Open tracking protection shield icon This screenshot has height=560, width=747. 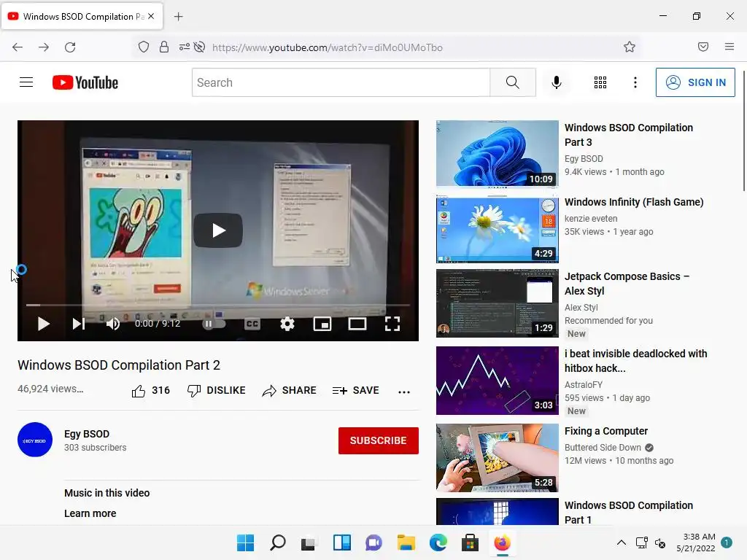coord(144,47)
